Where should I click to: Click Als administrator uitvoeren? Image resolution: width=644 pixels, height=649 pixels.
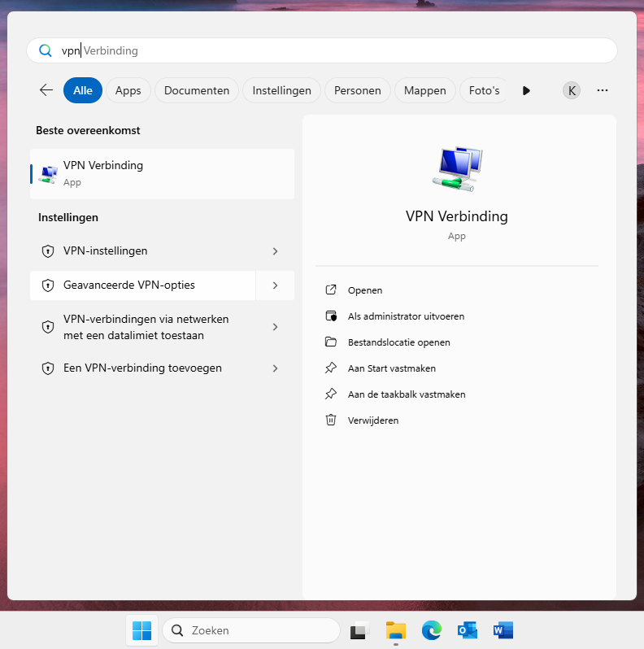(x=406, y=316)
